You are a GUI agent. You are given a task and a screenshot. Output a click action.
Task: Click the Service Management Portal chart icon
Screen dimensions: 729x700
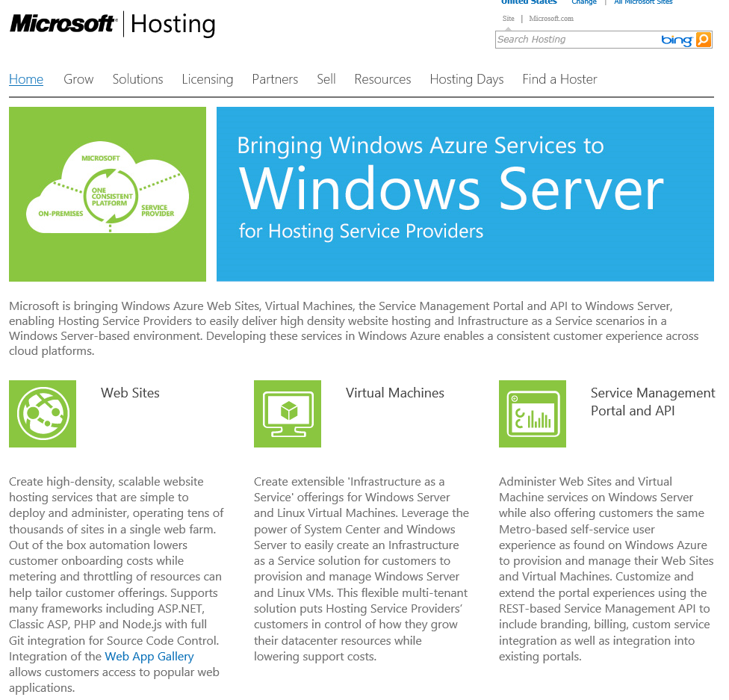pos(533,413)
